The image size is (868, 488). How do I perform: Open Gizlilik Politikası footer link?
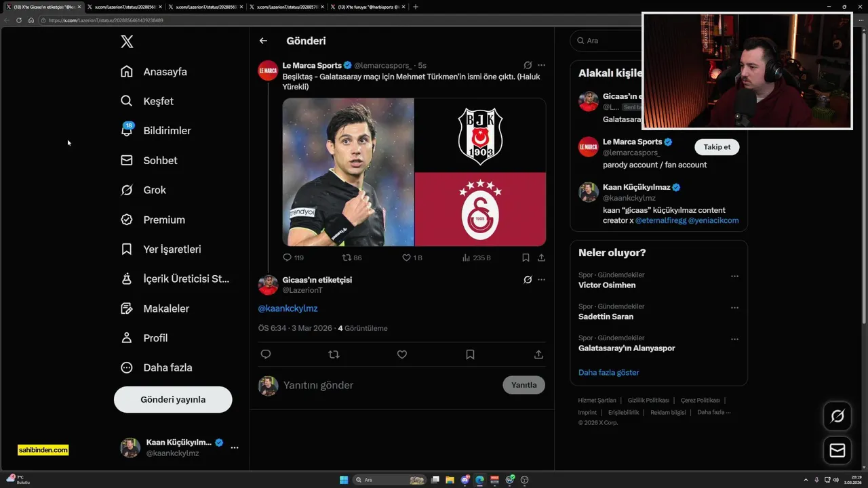tap(648, 401)
